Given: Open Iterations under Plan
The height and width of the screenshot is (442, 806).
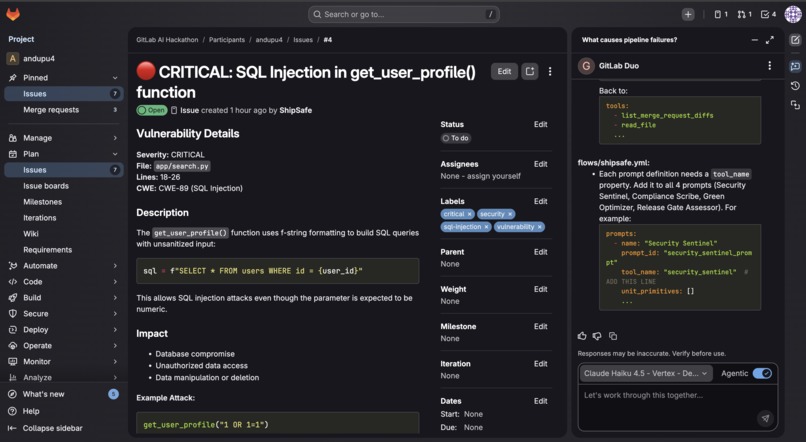Looking at the screenshot, I should click(64, 217).
